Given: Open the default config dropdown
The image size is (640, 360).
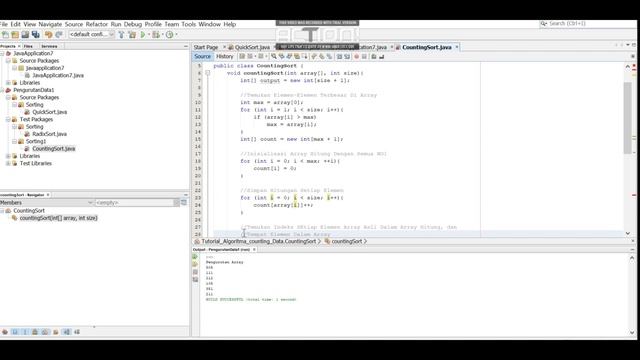Looking at the screenshot, I should click(92, 35).
